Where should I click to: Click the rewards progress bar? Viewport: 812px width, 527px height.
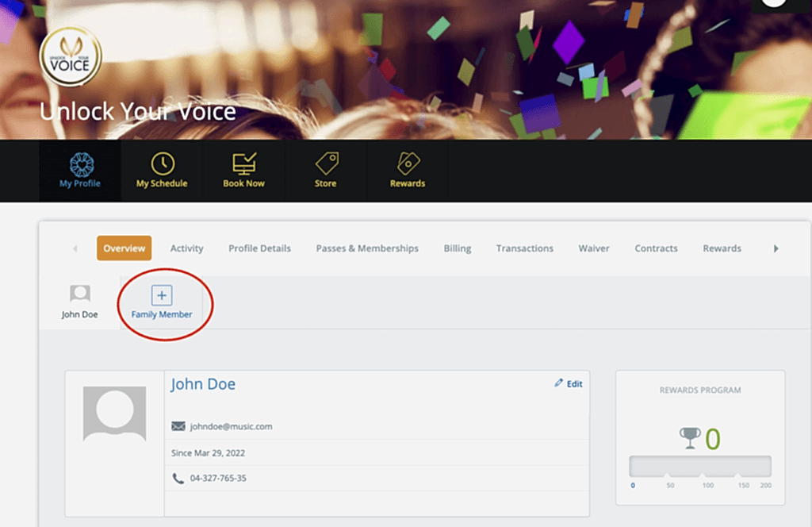tap(700, 467)
